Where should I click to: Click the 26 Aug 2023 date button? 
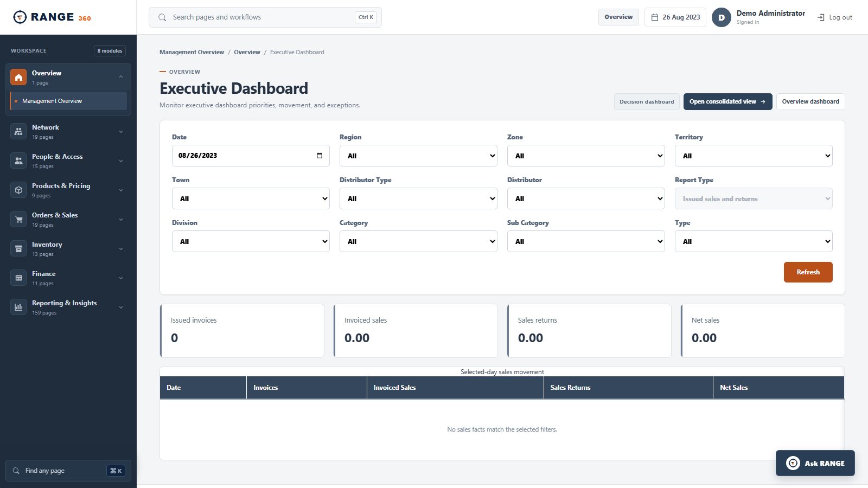(x=675, y=17)
